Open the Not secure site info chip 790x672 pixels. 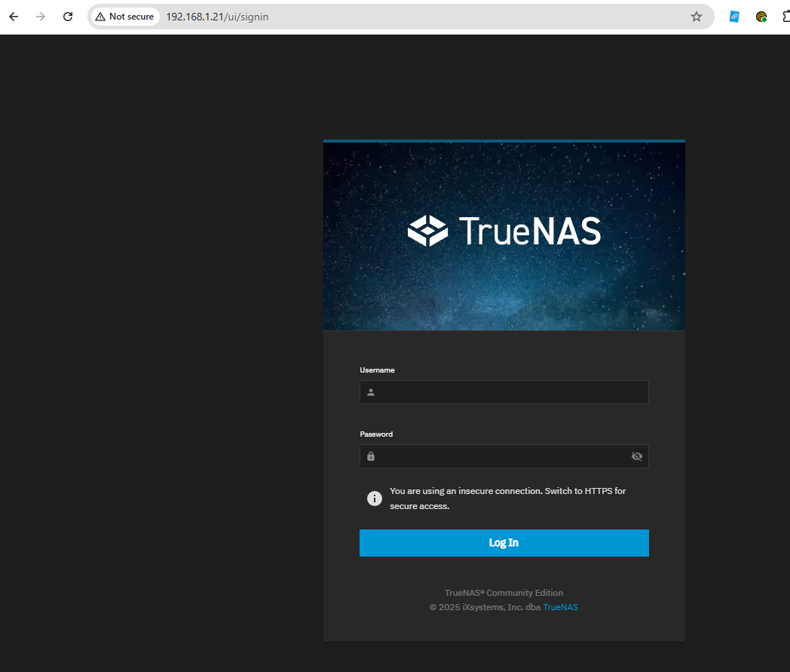(124, 17)
